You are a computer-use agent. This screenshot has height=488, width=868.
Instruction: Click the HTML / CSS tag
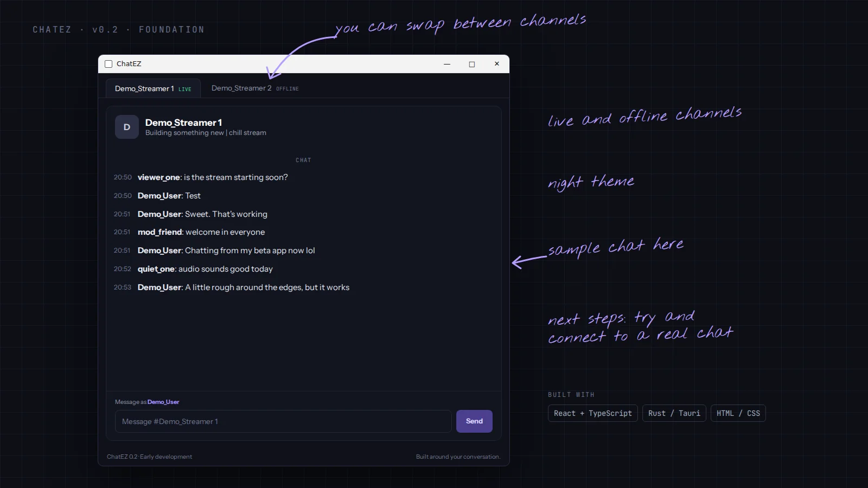[x=738, y=413]
